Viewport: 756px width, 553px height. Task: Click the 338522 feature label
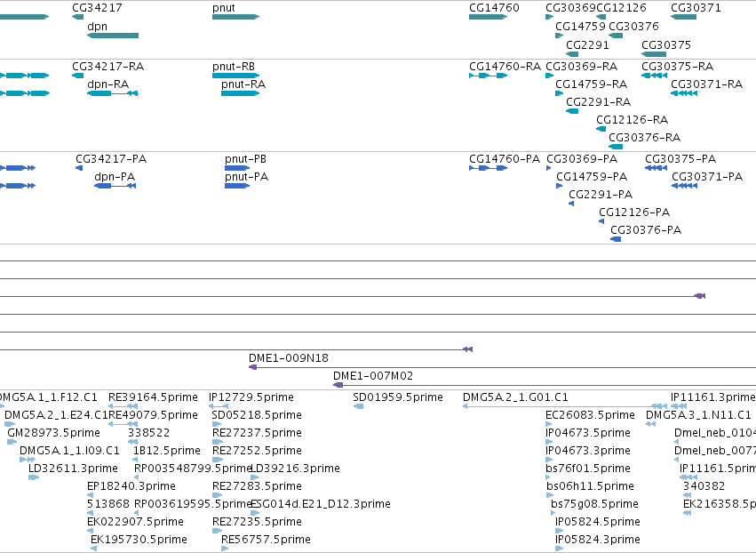(x=148, y=433)
